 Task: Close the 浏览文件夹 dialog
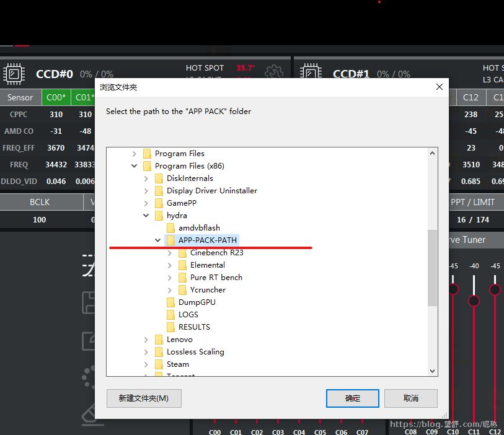[440, 87]
